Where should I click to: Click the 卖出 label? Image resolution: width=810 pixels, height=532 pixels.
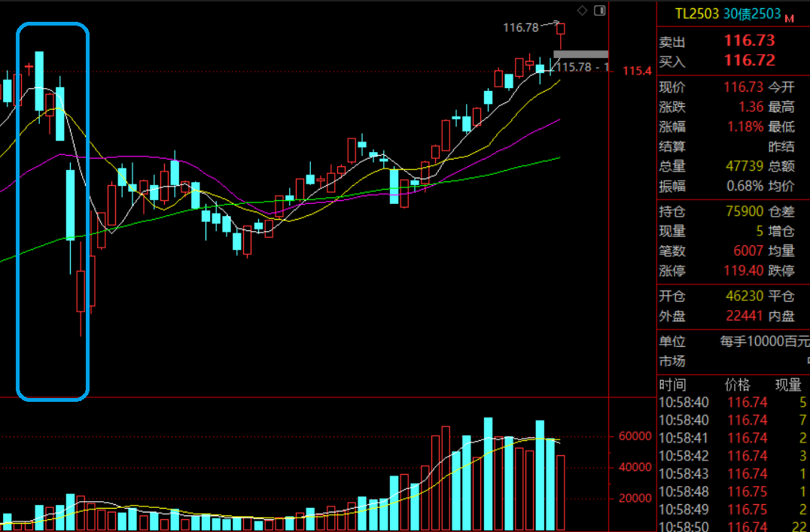tap(672, 41)
